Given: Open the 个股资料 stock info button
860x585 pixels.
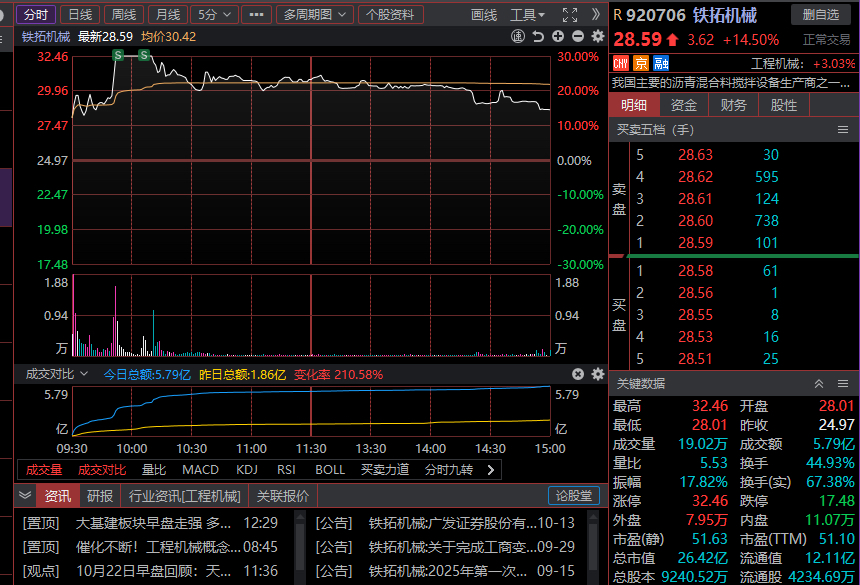Looking at the screenshot, I should pyautogui.click(x=390, y=15).
